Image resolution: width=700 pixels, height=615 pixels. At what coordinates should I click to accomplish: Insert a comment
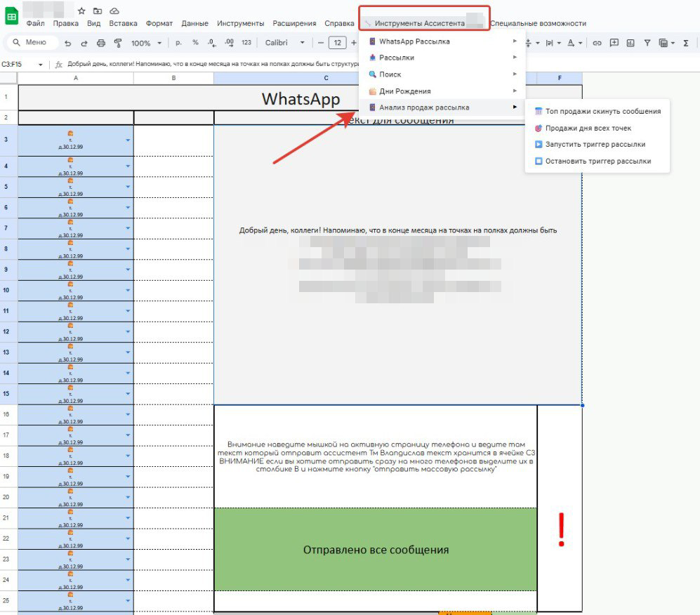614,43
